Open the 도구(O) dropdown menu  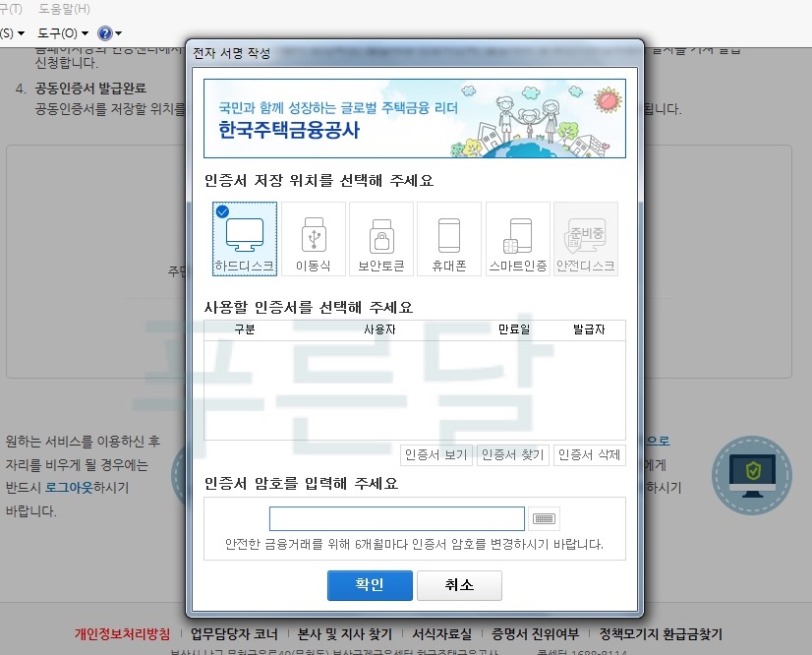(63, 33)
